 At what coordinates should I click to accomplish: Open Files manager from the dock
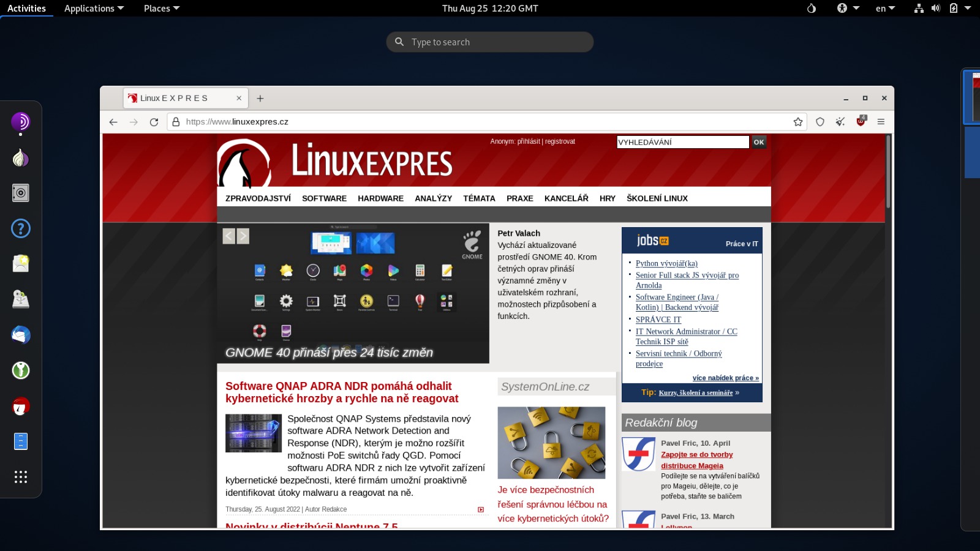click(21, 441)
